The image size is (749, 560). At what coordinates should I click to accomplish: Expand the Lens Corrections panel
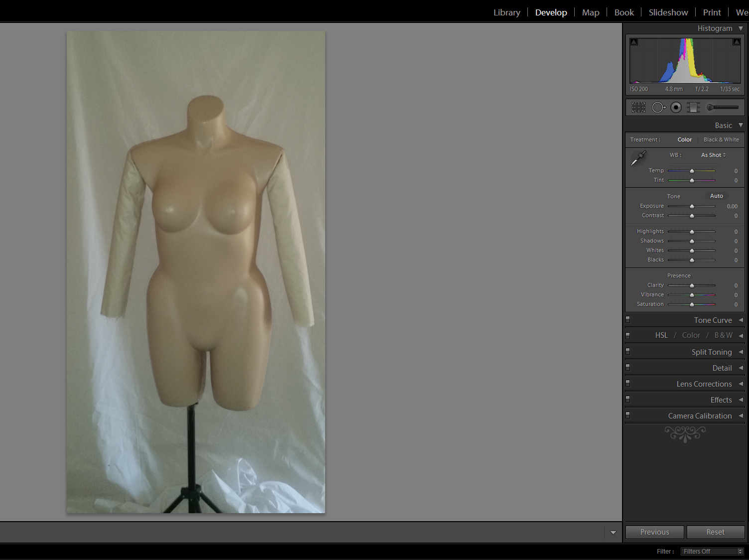pos(741,384)
